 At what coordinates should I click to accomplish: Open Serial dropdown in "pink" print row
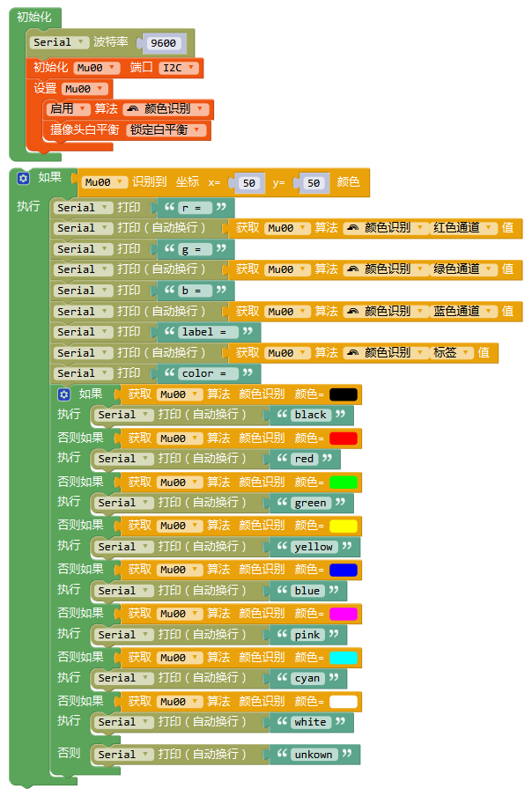(x=124, y=635)
